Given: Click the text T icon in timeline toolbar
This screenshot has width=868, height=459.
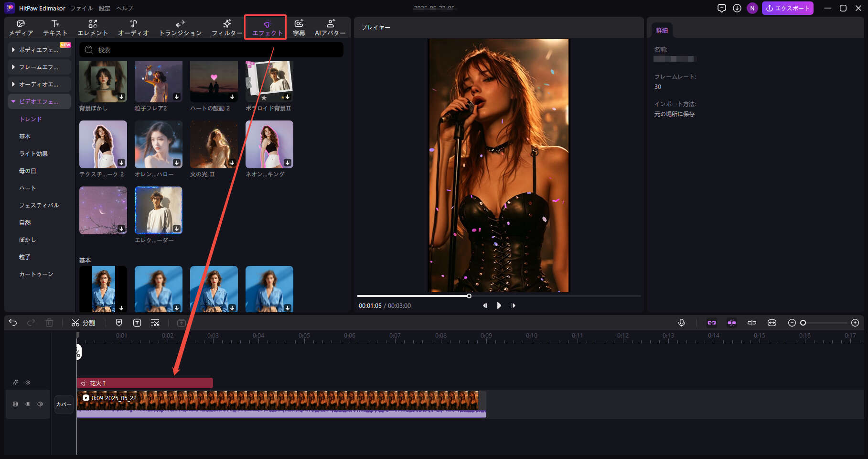Looking at the screenshot, I should coord(137,323).
